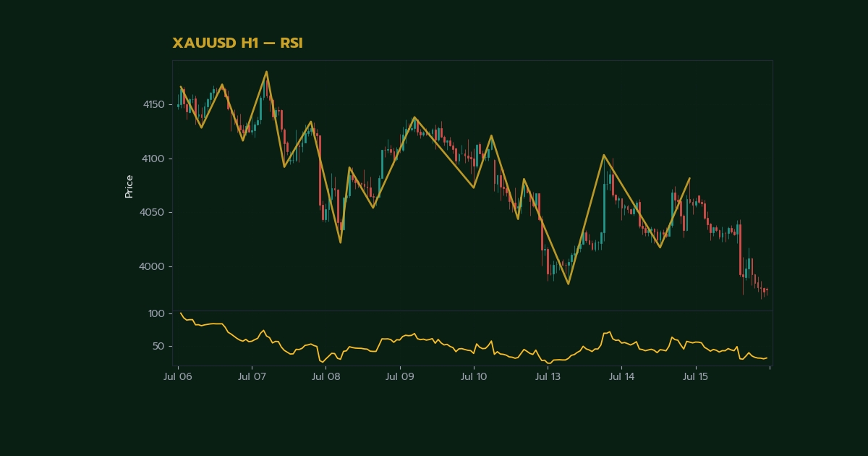Image resolution: width=868 pixels, height=456 pixels.
Task: Select the Jul 10 date label
Action: pos(474,377)
